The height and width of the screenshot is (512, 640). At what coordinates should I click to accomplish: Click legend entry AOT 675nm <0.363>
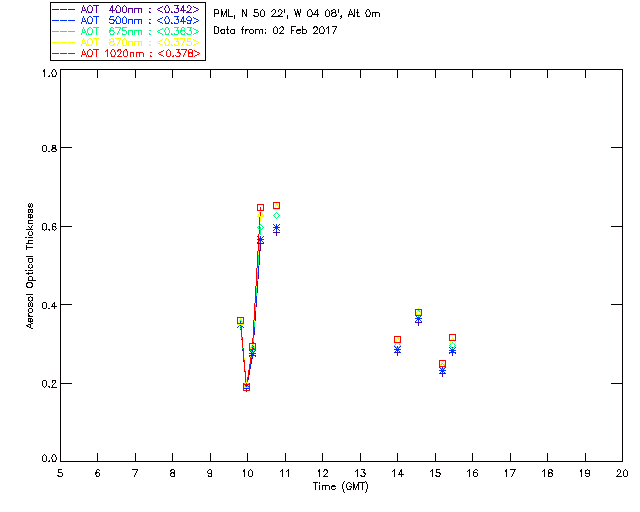click(126, 31)
